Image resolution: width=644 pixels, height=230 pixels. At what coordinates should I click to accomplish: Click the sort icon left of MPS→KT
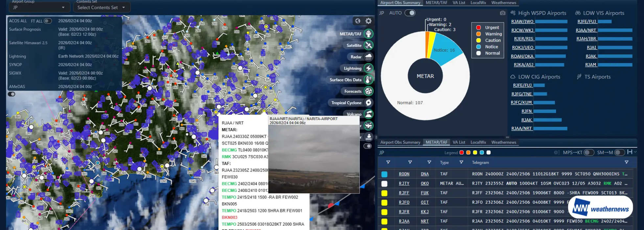[x=557, y=152]
